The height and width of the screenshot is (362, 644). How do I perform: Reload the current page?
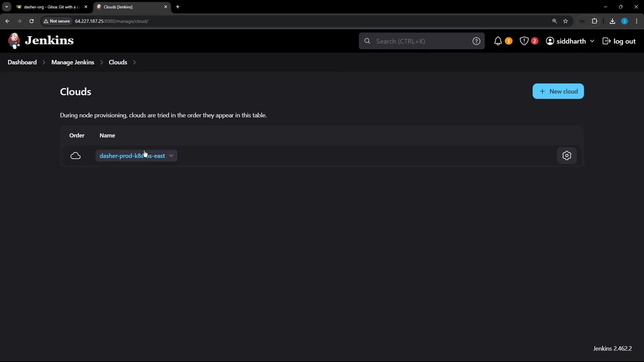32,21
